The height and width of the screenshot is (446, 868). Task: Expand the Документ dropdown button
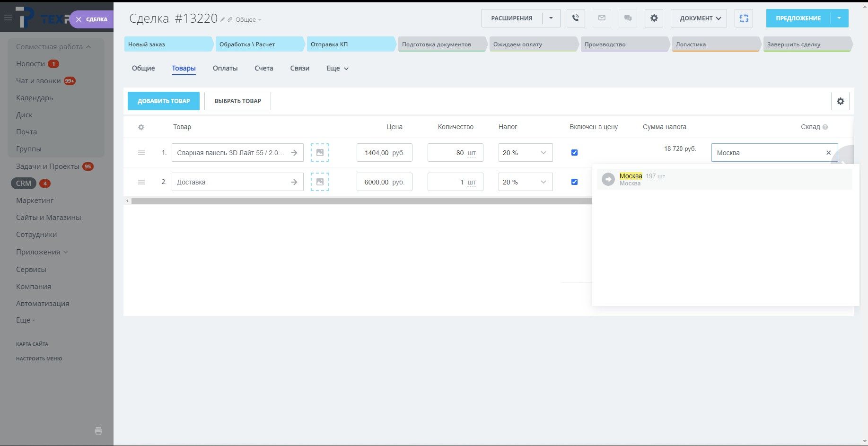pos(699,18)
